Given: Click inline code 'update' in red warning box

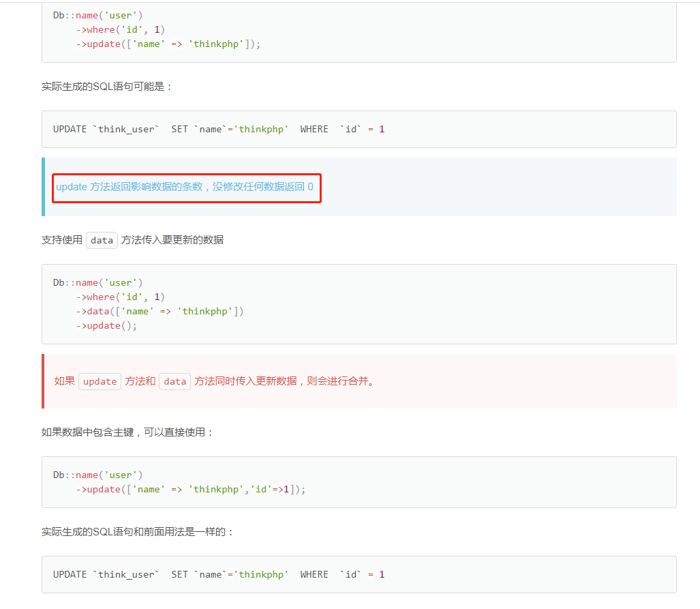Looking at the screenshot, I should pos(100,382).
